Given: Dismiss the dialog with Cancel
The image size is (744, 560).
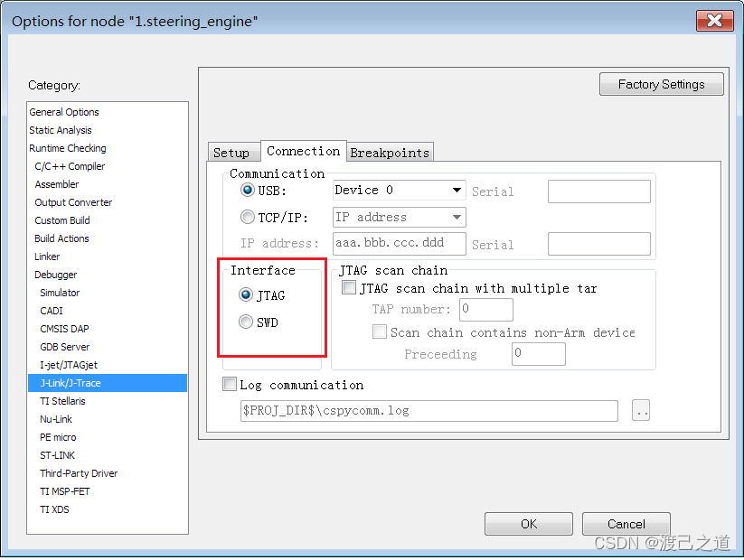Looking at the screenshot, I should [x=626, y=523].
